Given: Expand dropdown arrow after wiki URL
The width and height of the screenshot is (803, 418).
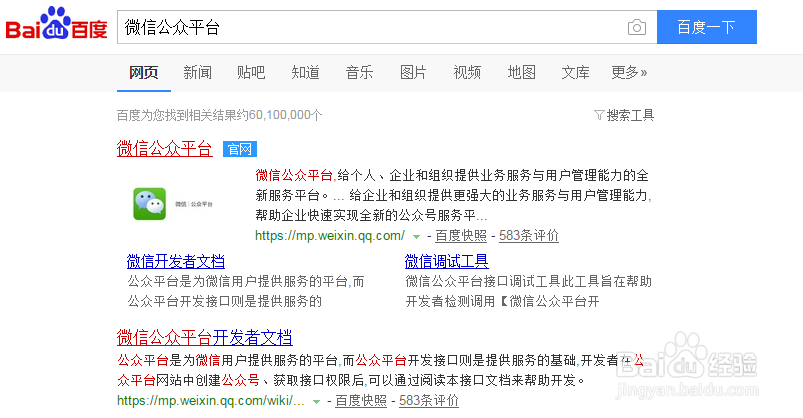Looking at the screenshot, I should (x=316, y=402).
